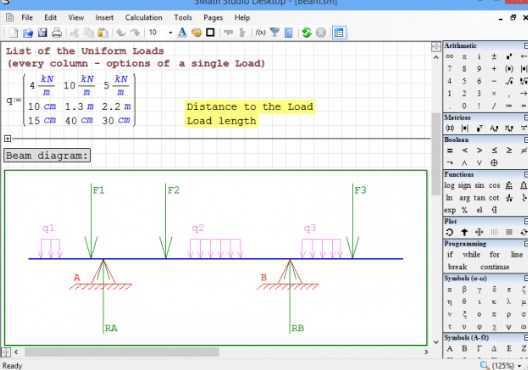528x370 pixels.
Task: Collapse the Plot panel
Action: tap(525, 221)
